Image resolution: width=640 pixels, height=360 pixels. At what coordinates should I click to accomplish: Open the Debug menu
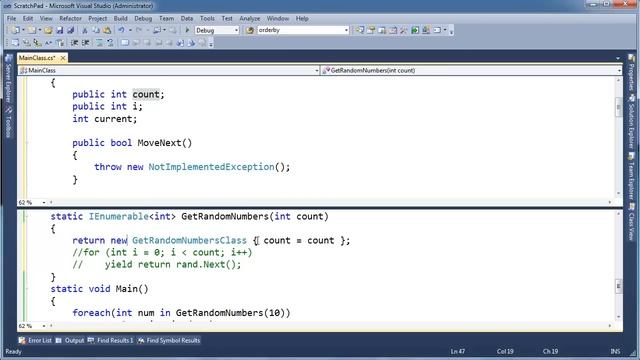[x=143, y=18]
